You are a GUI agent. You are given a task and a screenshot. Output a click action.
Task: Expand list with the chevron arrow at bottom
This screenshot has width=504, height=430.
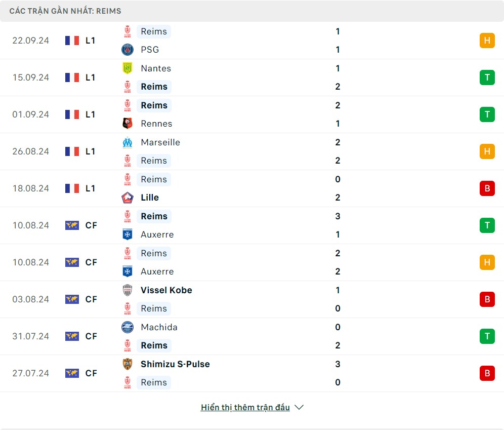299,407
